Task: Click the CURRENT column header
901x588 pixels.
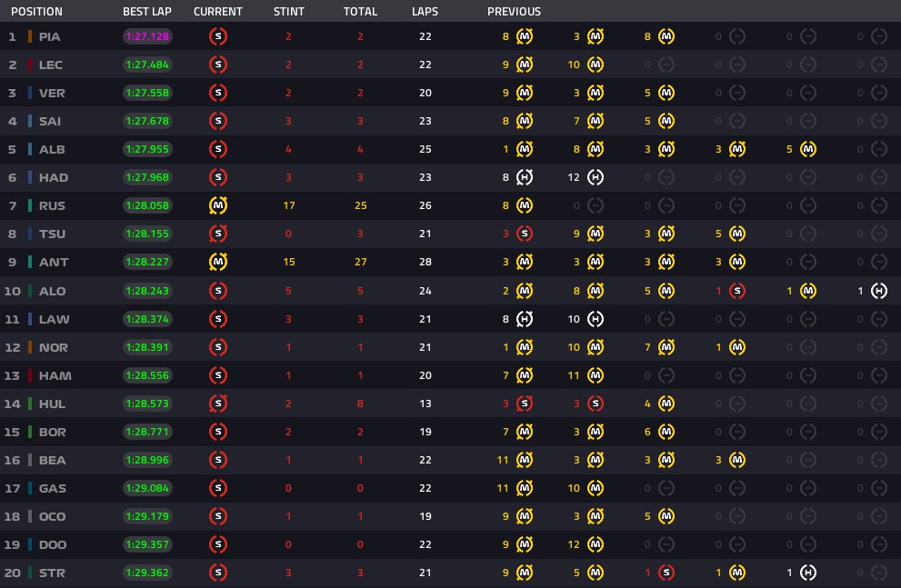Action: pyautogui.click(x=218, y=12)
